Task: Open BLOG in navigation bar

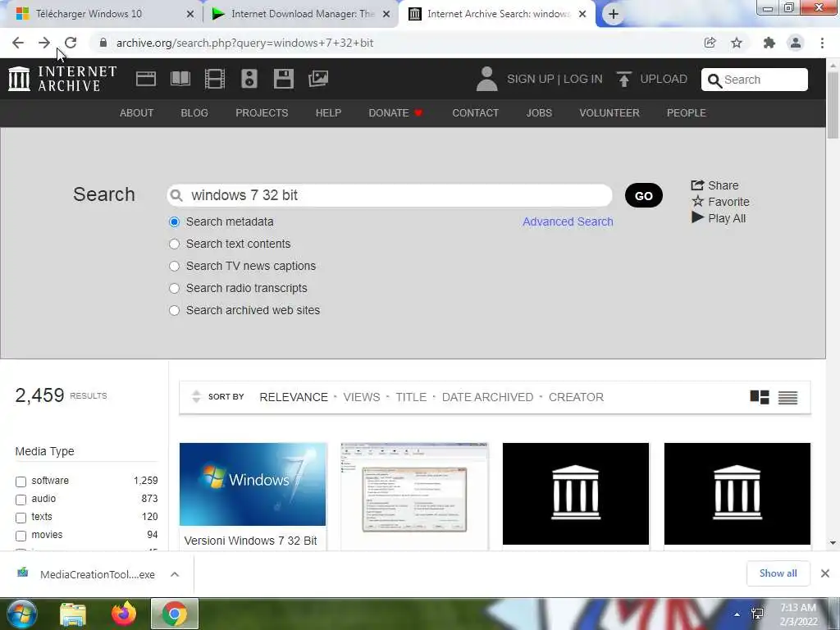Action: coord(194,113)
